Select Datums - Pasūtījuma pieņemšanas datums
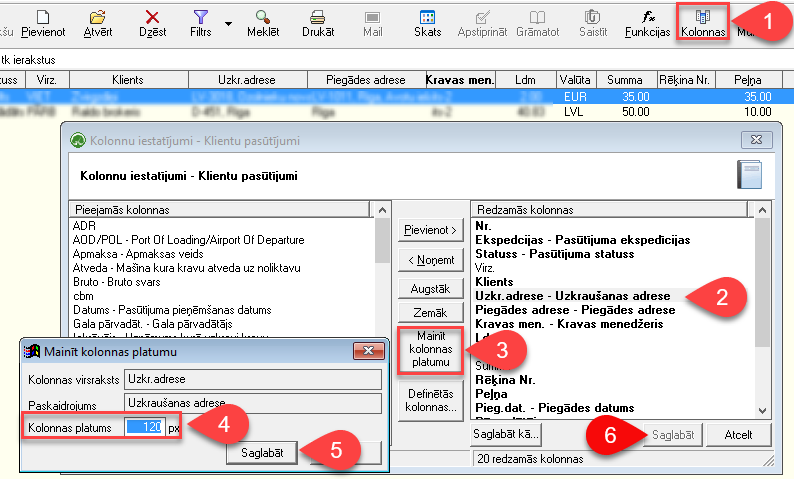The height and width of the screenshot is (479, 794). (x=172, y=310)
